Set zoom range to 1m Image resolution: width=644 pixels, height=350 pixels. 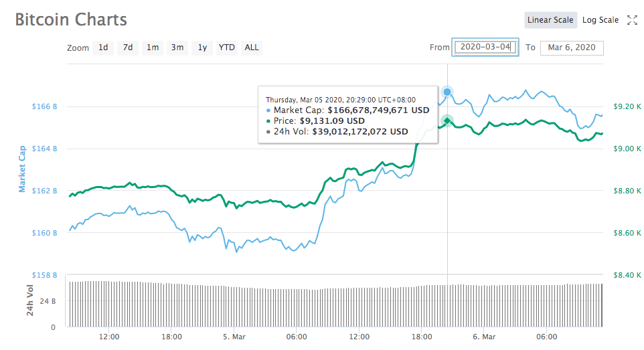coord(153,48)
